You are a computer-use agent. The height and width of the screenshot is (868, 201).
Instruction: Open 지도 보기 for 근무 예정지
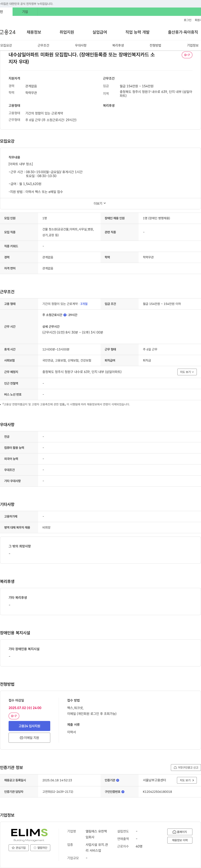click(x=187, y=372)
